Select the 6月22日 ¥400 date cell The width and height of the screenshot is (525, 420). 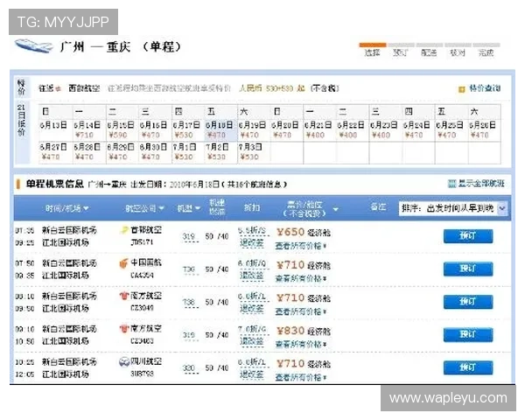pos(351,130)
